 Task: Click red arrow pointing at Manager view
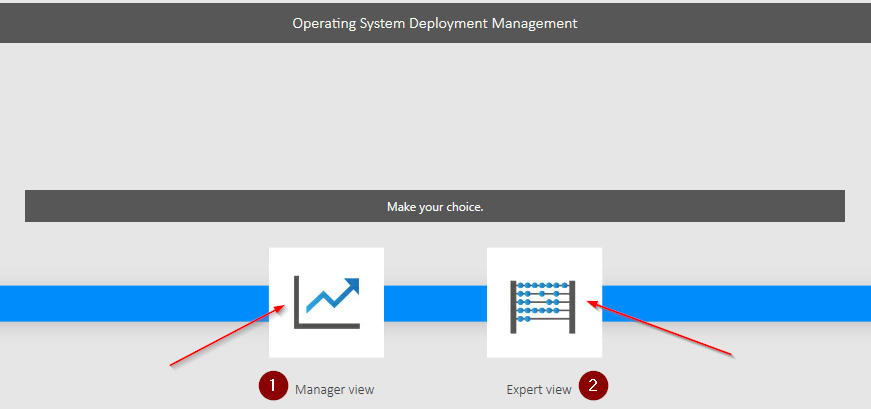[x=225, y=340]
